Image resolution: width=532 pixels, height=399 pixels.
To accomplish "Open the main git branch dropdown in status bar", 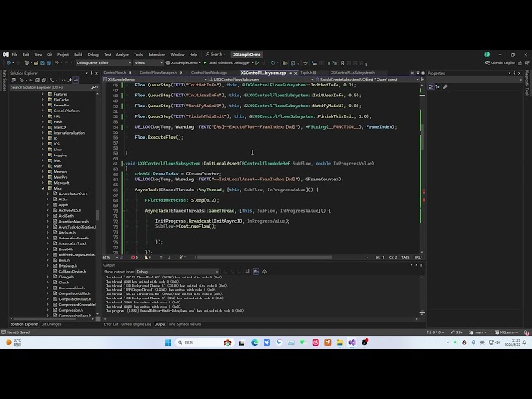I will tap(478, 332).
